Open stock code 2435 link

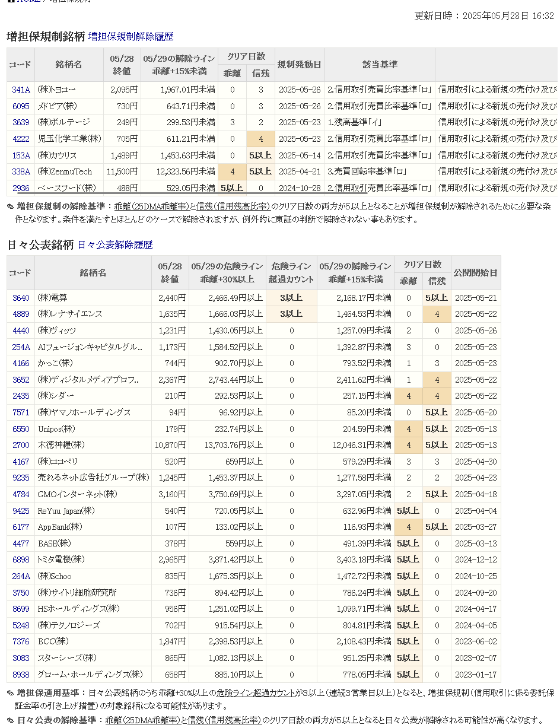pos(21,396)
